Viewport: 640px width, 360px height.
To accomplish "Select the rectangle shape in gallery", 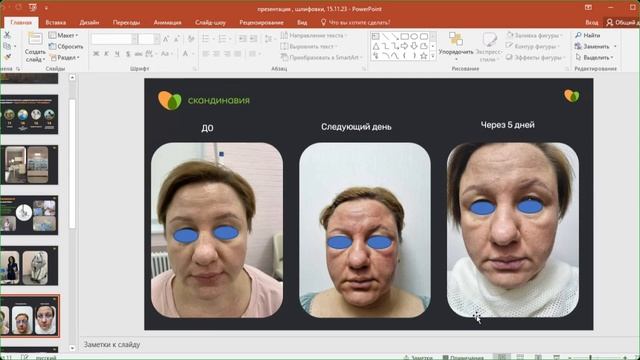I will [404, 37].
